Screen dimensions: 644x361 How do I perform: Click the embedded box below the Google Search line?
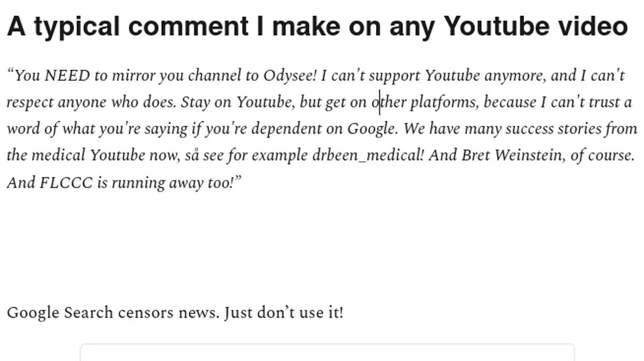(x=327, y=352)
